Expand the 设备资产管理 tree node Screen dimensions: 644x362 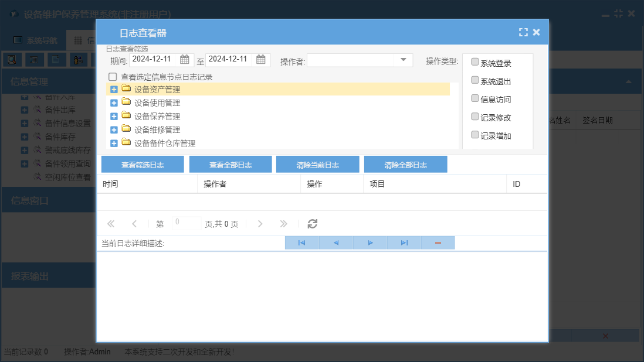point(114,90)
